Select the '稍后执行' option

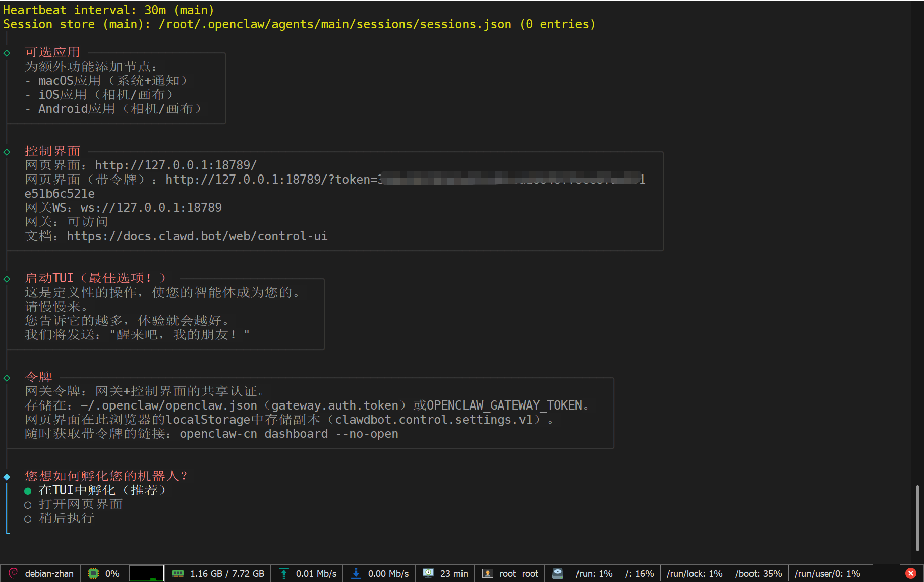pos(67,518)
